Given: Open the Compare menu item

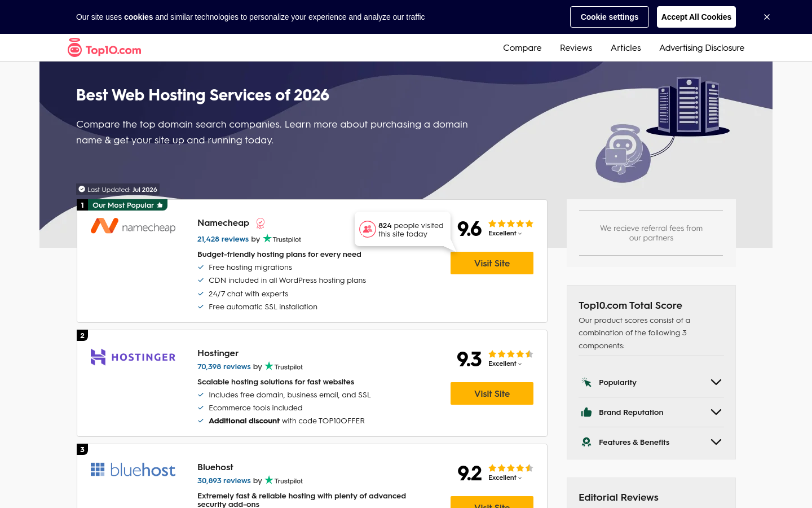Looking at the screenshot, I should pos(522,48).
